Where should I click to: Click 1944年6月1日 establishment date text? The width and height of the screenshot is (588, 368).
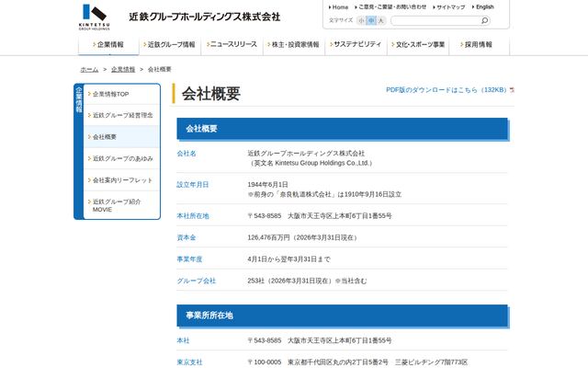click(x=267, y=185)
